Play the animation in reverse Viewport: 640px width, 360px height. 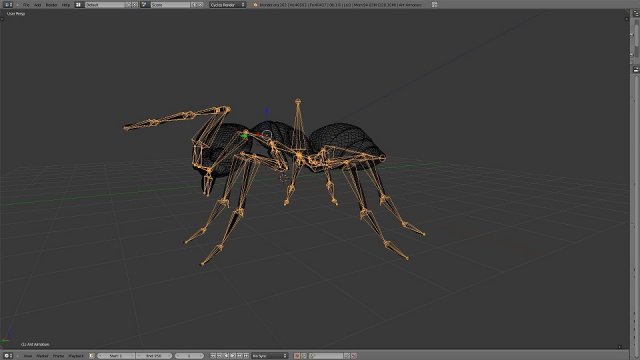coord(226,356)
